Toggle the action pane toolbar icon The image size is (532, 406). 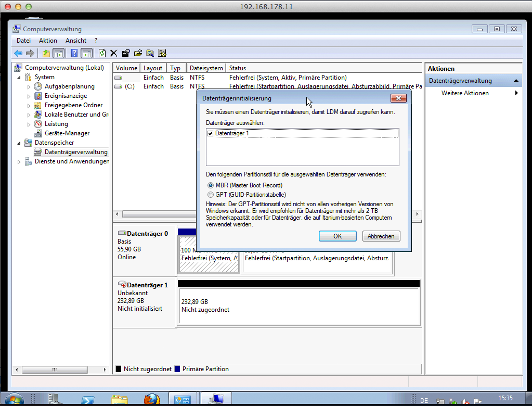point(87,53)
